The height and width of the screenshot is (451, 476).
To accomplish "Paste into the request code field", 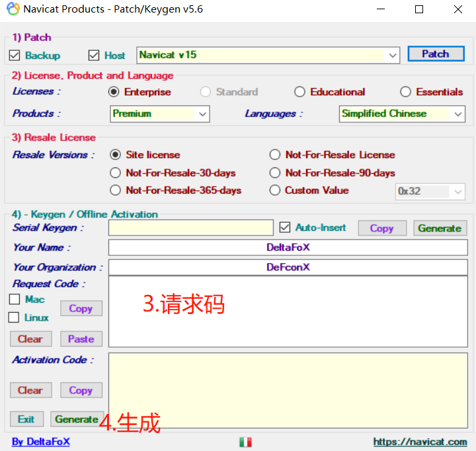I will pyautogui.click(x=81, y=339).
